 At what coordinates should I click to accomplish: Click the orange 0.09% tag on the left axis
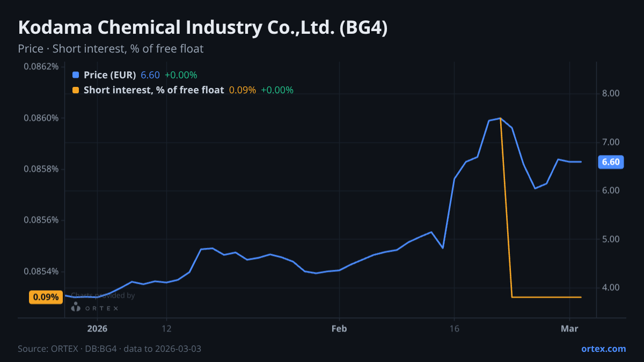(46, 297)
